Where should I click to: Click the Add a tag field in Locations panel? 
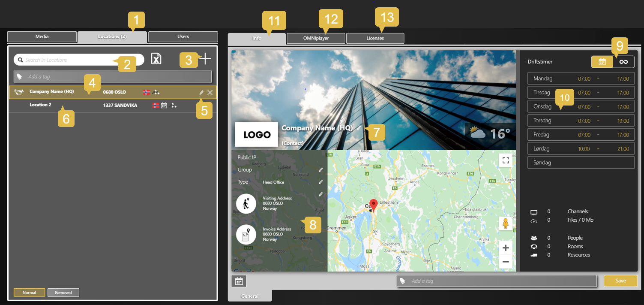coord(113,76)
